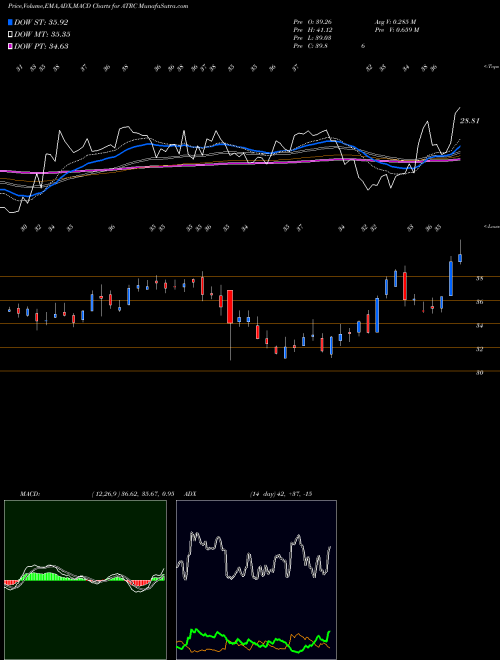The image size is (500, 660).
Task: Click the 36 price axis label
Action: tap(480, 302)
